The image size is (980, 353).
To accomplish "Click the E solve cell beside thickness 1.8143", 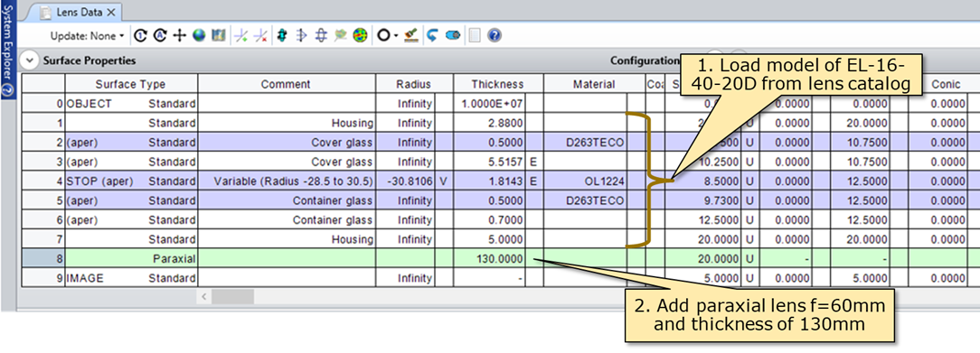I will tap(534, 181).
